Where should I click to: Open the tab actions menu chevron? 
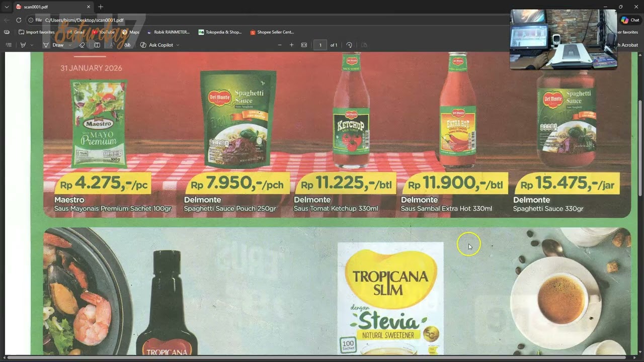[7, 7]
